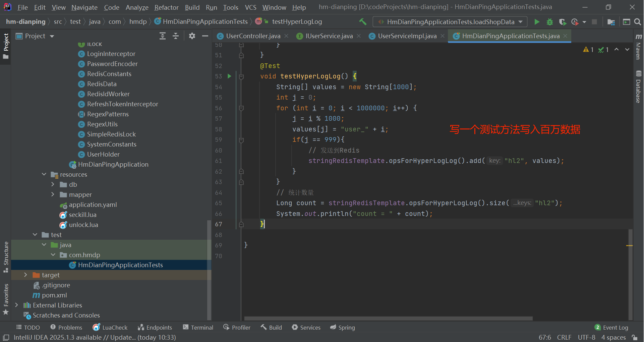
Task: Click tool windows quick access icon
Action: point(6,337)
